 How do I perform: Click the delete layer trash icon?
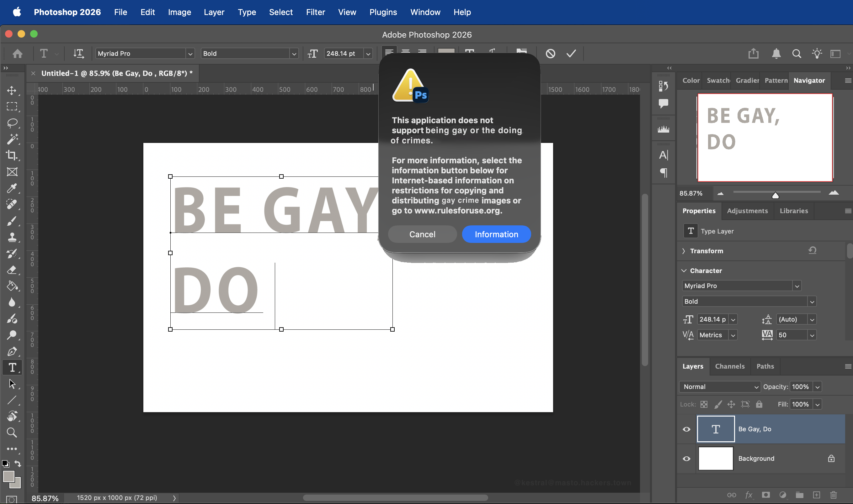(x=833, y=495)
